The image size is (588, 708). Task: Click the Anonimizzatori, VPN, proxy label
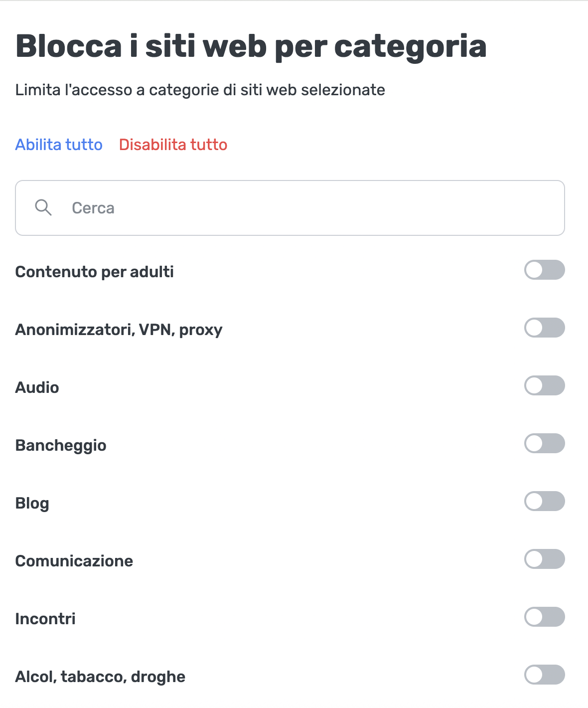click(119, 330)
